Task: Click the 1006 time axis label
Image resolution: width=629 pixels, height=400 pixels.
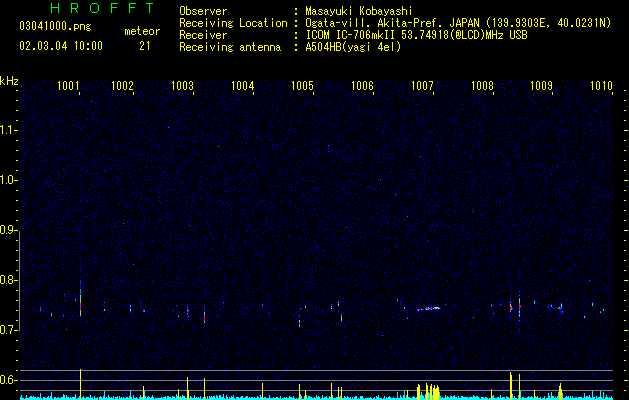Action: (x=362, y=85)
